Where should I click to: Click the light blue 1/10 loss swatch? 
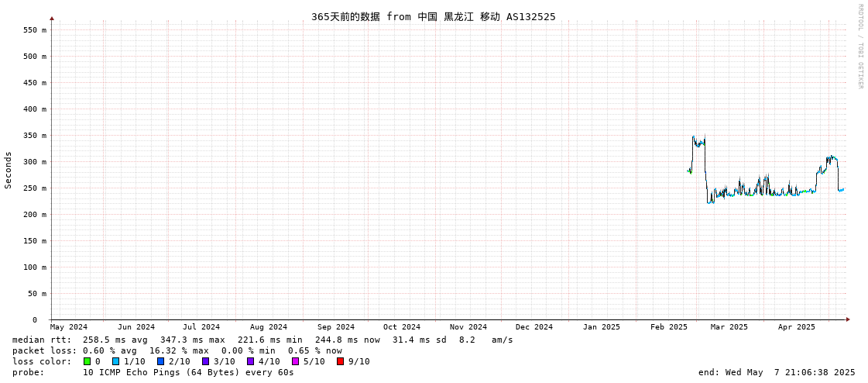pos(115,361)
